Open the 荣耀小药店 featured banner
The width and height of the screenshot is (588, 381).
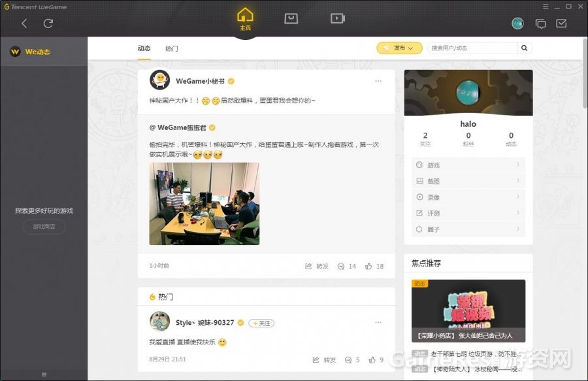[x=468, y=311]
